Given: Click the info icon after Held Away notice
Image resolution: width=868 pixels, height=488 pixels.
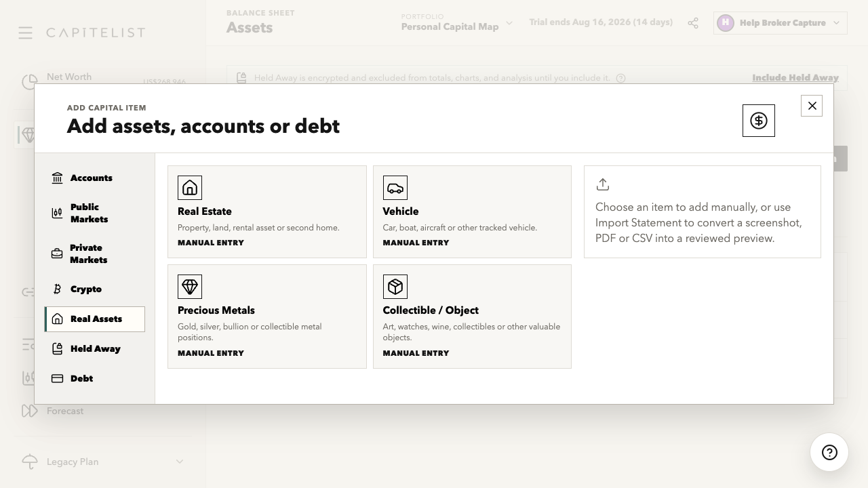Looking at the screenshot, I should point(621,78).
